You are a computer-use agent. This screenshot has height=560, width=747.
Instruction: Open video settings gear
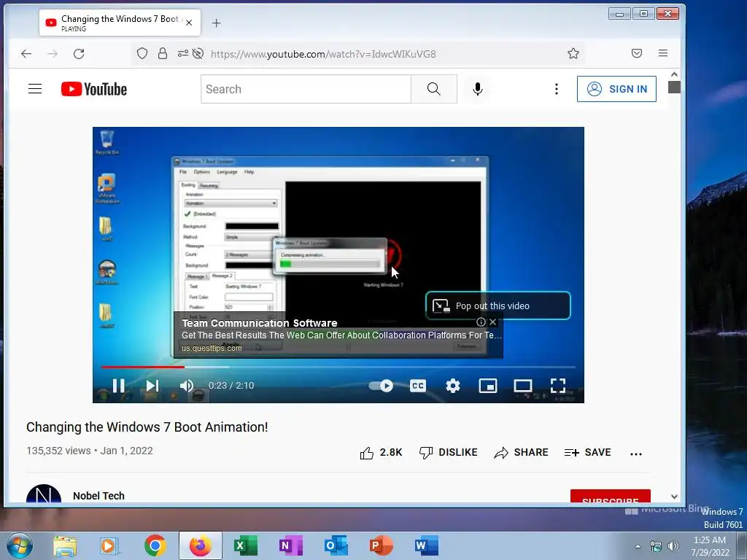452,386
